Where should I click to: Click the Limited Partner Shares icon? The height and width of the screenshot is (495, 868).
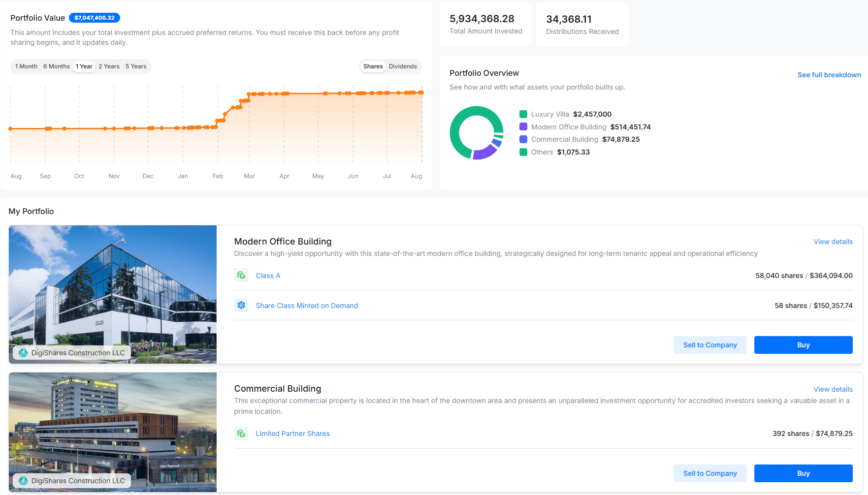click(x=241, y=433)
